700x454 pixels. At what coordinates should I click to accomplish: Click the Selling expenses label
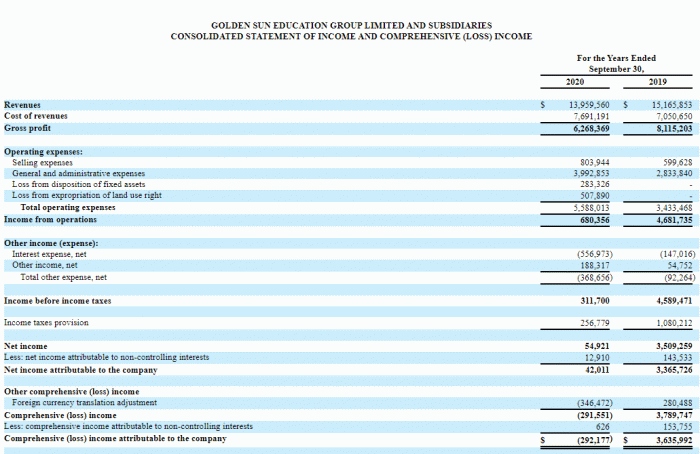pos(42,162)
